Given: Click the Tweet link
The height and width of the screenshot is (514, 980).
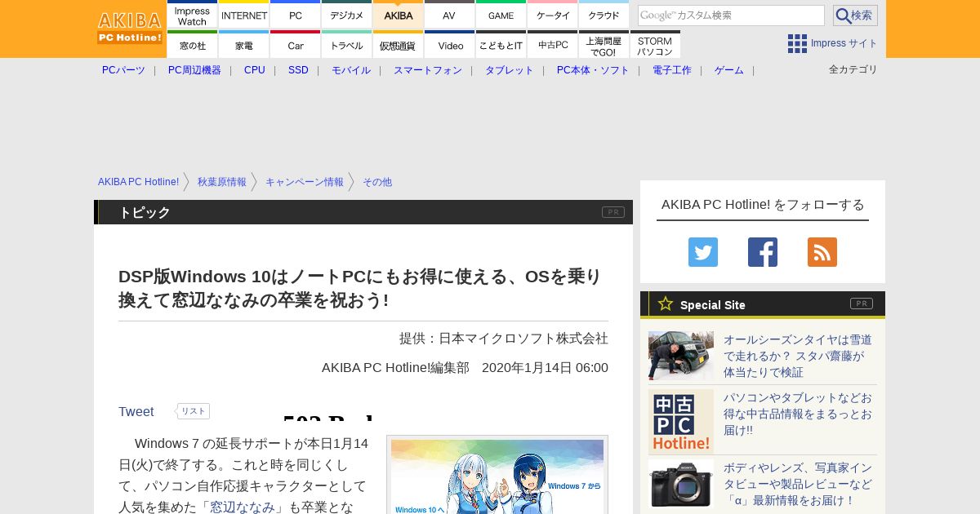Looking at the screenshot, I should [136, 412].
